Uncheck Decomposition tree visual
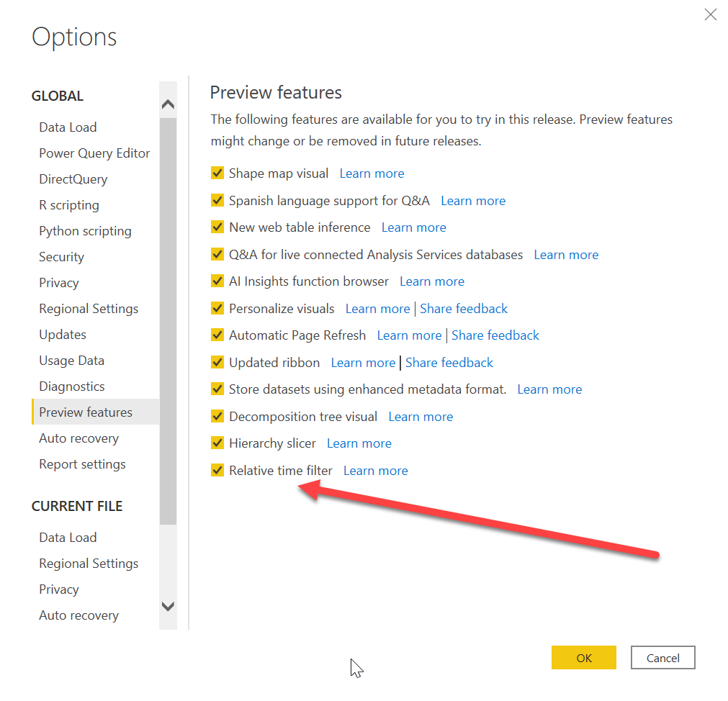This screenshot has width=728, height=701. [x=217, y=416]
